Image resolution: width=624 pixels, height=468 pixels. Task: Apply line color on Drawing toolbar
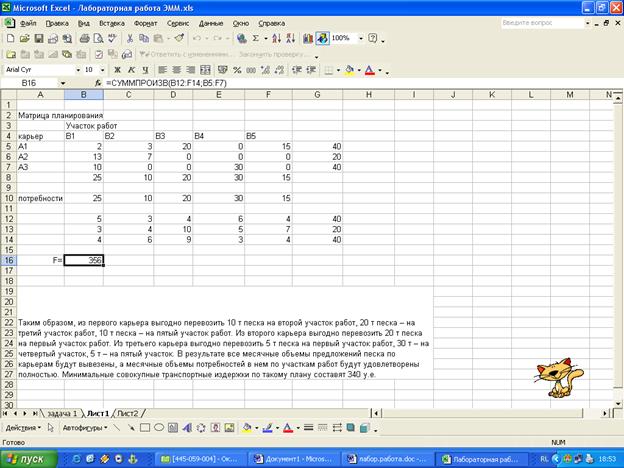coord(267,428)
